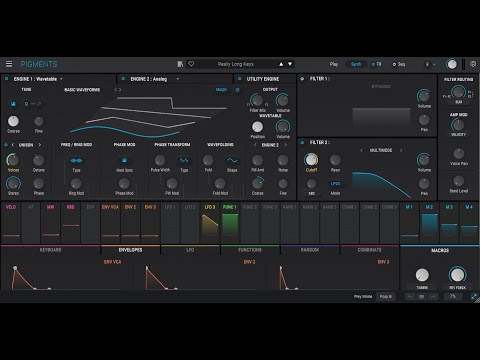Screen dimensions: 480x360
Task: Click the resize arrows icon in status bar
Action: 474,296
